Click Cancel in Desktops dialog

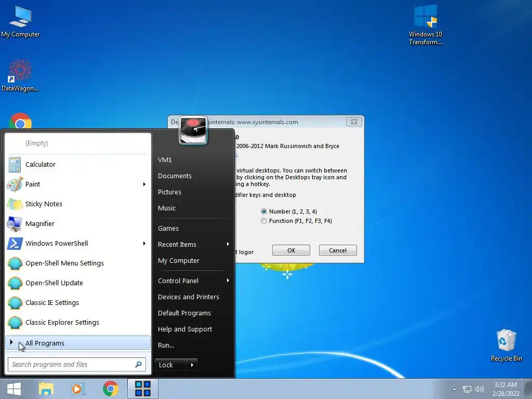click(338, 250)
